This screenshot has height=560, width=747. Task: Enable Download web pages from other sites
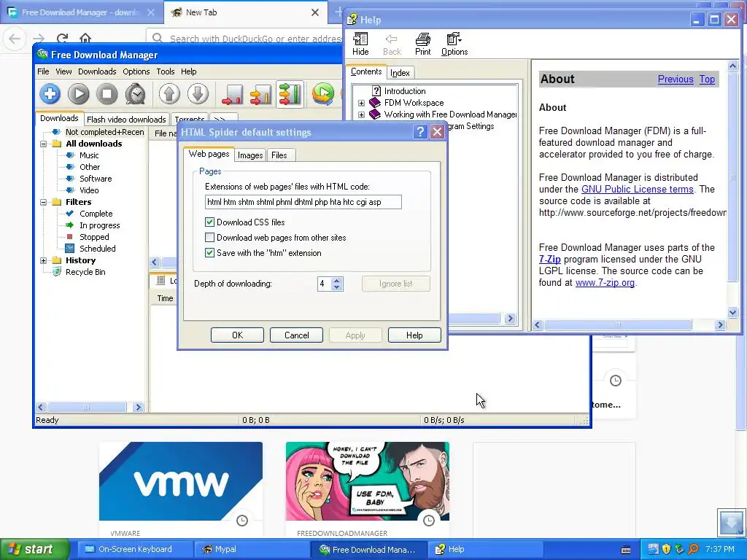[209, 237]
